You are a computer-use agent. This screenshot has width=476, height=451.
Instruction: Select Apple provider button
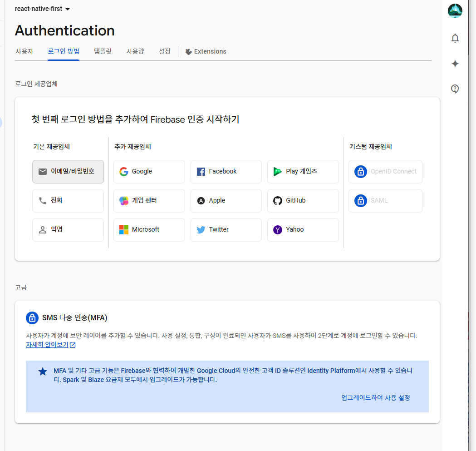(226, 201)
